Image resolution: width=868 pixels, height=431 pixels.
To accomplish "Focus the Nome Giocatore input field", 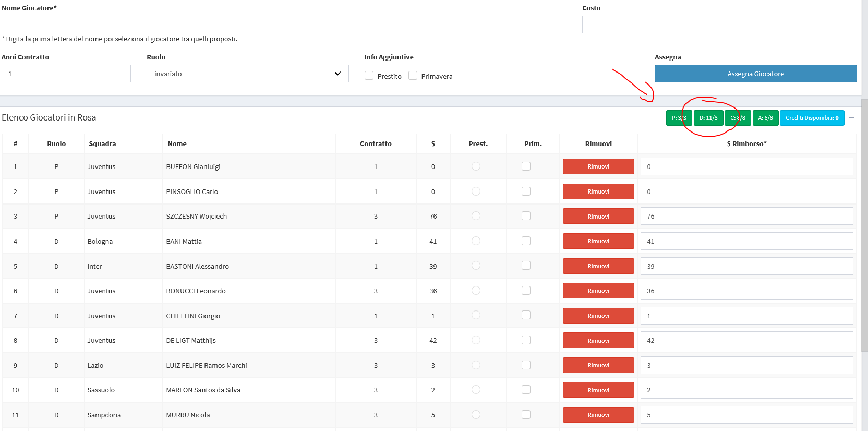I will coord(284,25).
